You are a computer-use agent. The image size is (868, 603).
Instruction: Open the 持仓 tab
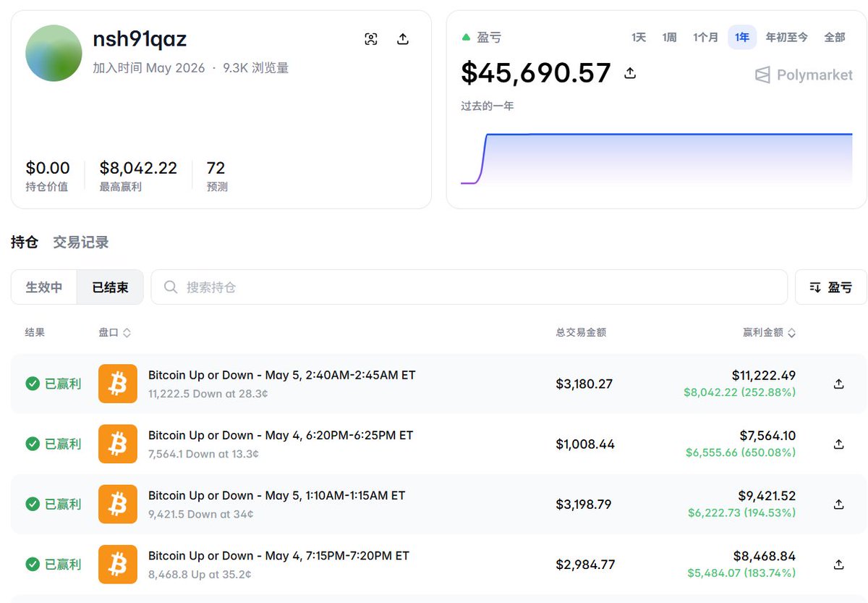point(25,243)
